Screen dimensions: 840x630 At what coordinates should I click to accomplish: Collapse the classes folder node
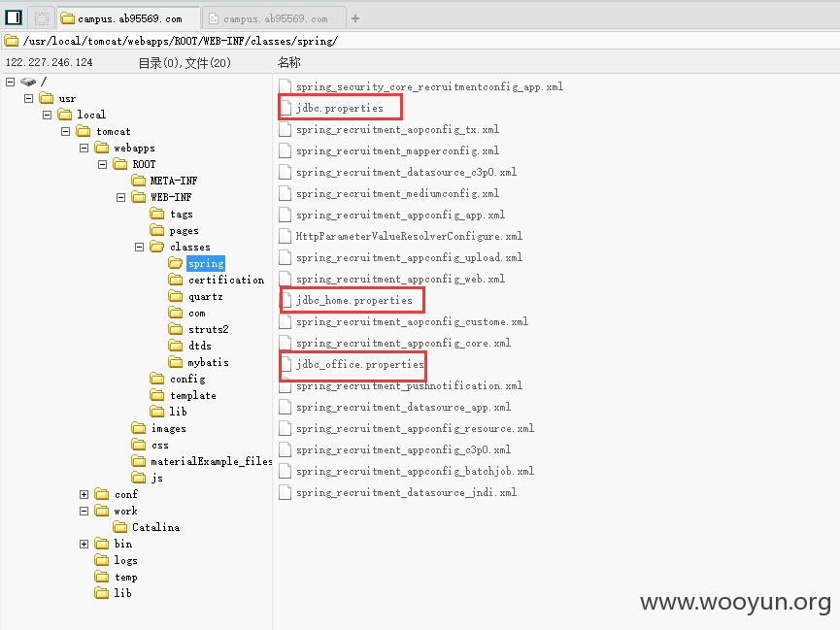tap(139, 247)
